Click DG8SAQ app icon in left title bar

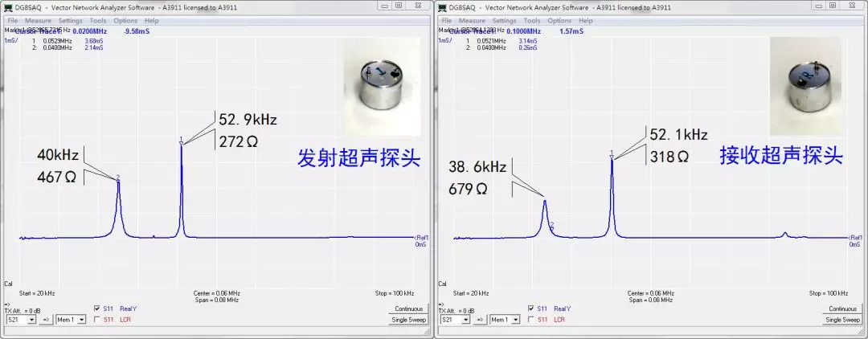tap(8, 8)
